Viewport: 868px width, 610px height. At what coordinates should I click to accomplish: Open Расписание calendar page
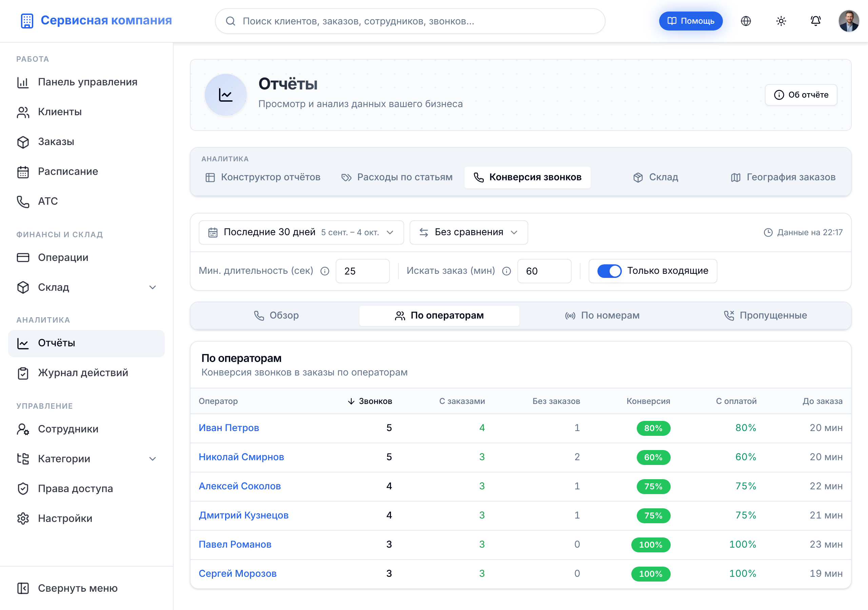tap(86, 171)
